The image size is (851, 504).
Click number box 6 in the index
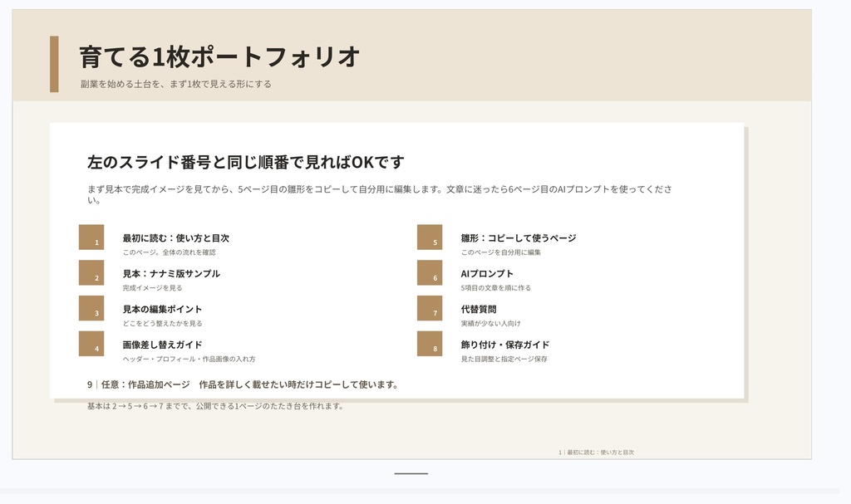[430, 272]
